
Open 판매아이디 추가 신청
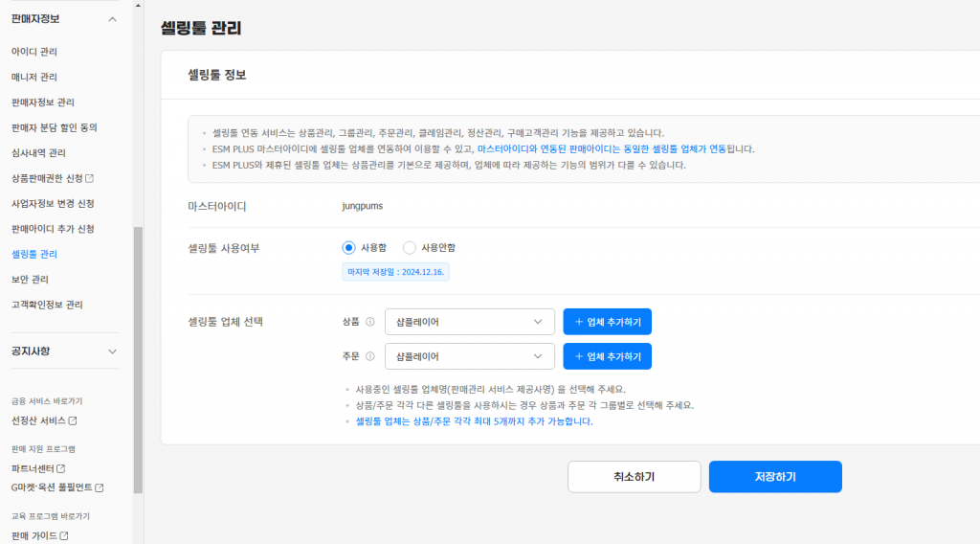click(53, 229)
